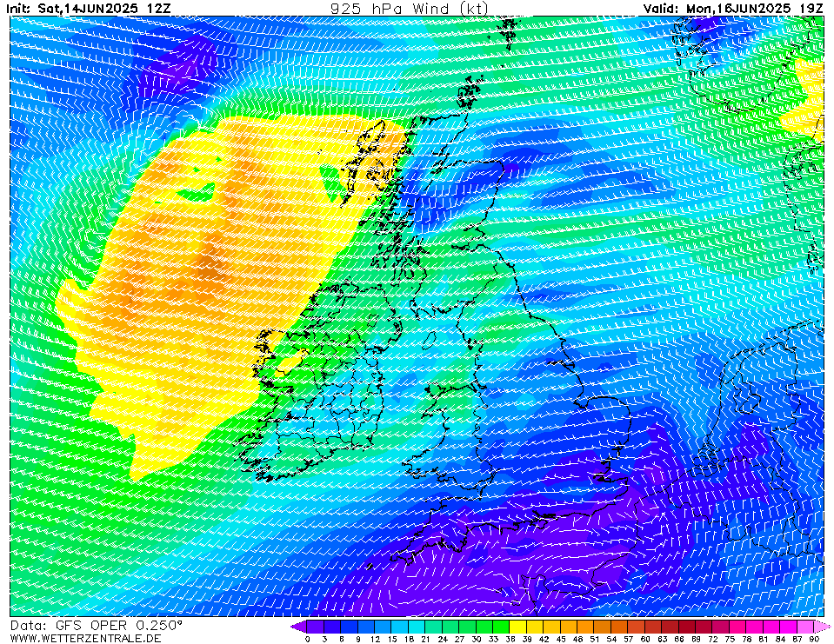Click the legend value '0'
This screenshot has height=644, width=834.
pos(308,639)
